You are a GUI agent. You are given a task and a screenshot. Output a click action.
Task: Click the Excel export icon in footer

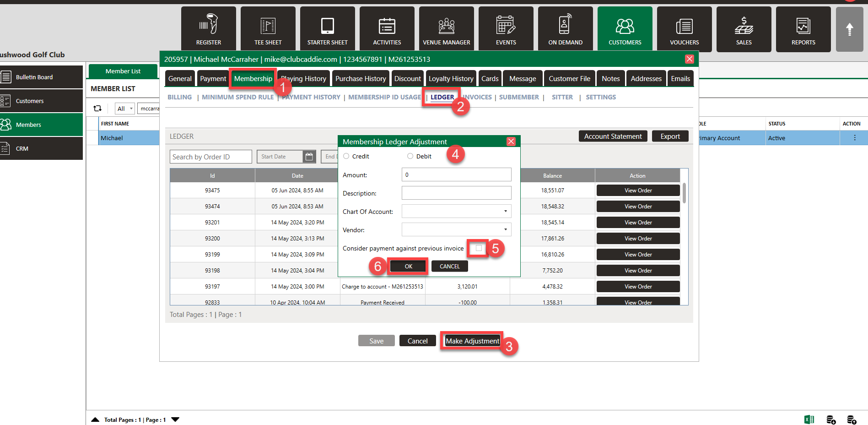[809, 420]
